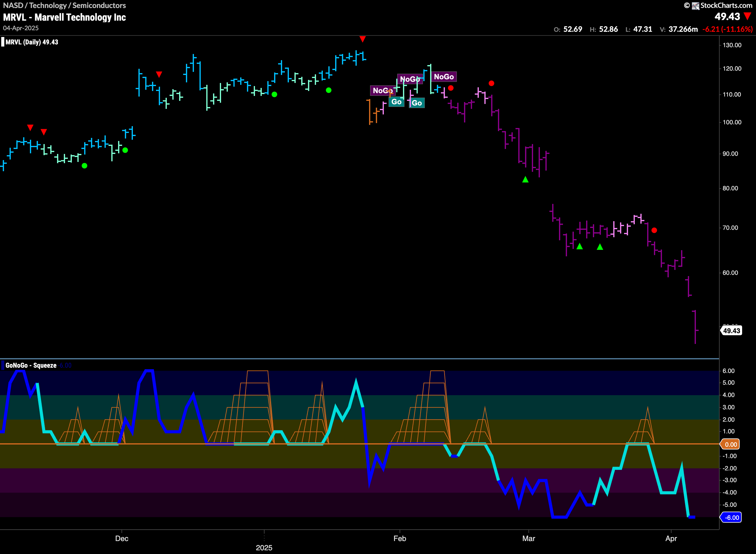756x554 pixels.
Task: Click the rightmost NoGo label flag
Action: [x=444, y=77]
